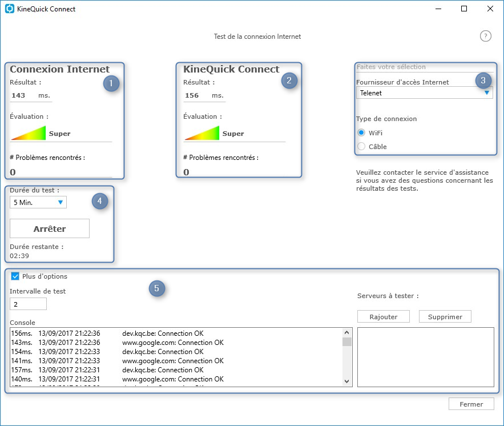Viewport: 504px width, 426px height.
Task: Select console row 143ms www.google.com at 21:22:36
Action: click(176, 343)
